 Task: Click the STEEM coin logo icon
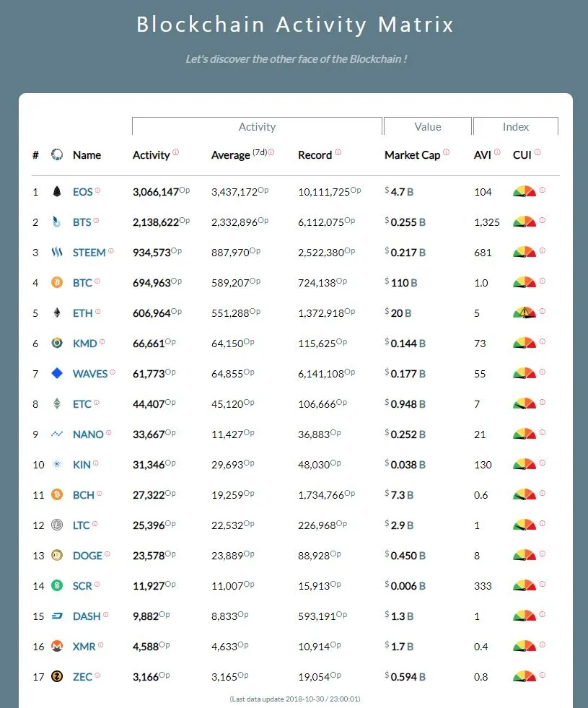pos(57,252)
